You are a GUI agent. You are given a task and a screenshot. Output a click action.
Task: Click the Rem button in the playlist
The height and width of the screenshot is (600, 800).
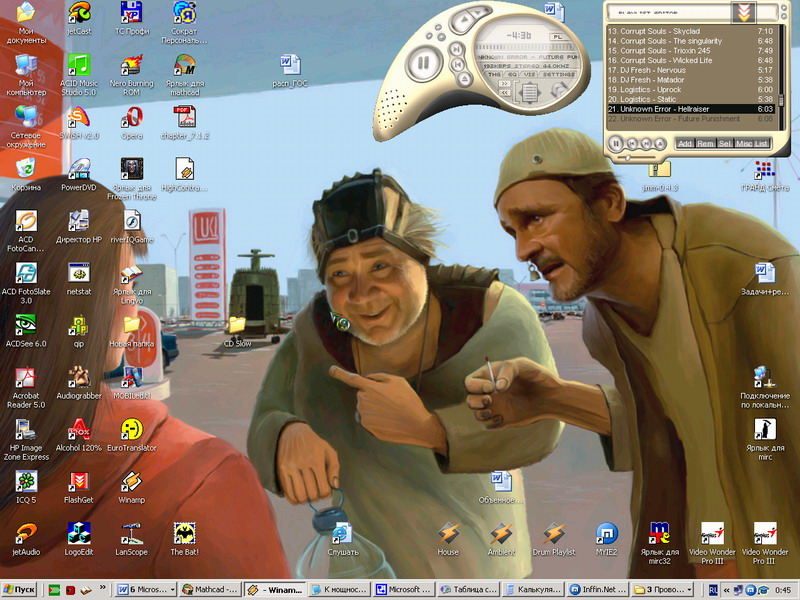pos(706,143)
